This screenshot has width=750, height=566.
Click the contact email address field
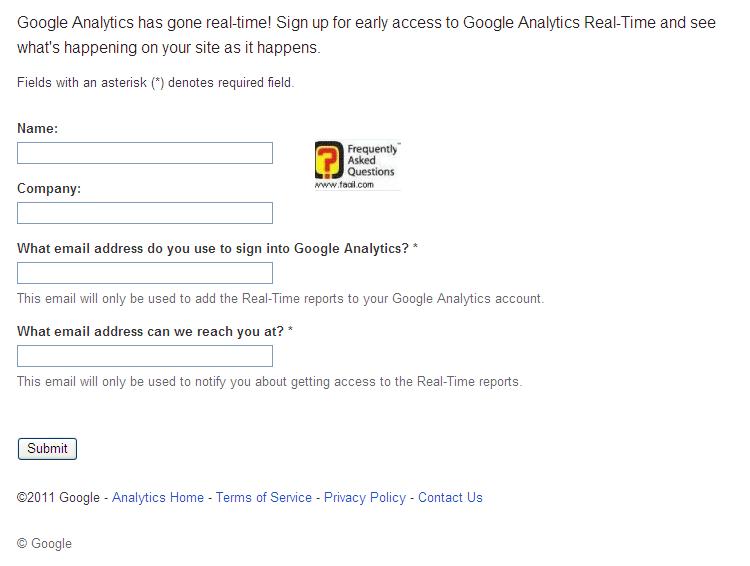[x=145, y=356]
